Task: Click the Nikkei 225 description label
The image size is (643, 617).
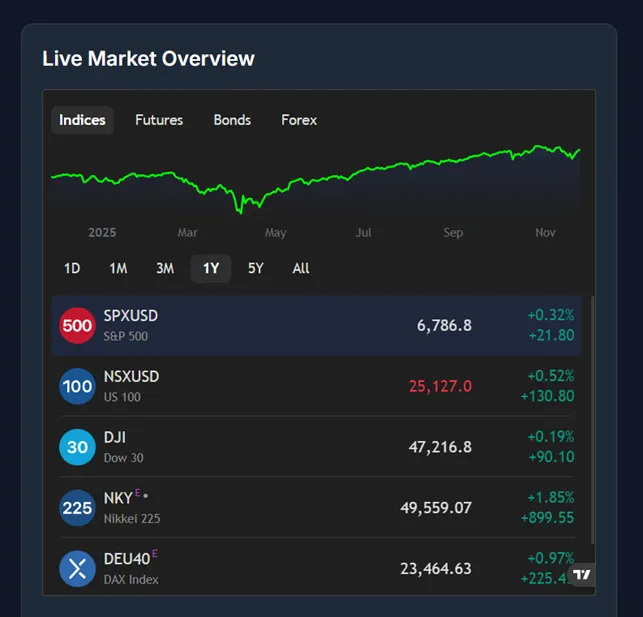Action: [x=132, y=519]
